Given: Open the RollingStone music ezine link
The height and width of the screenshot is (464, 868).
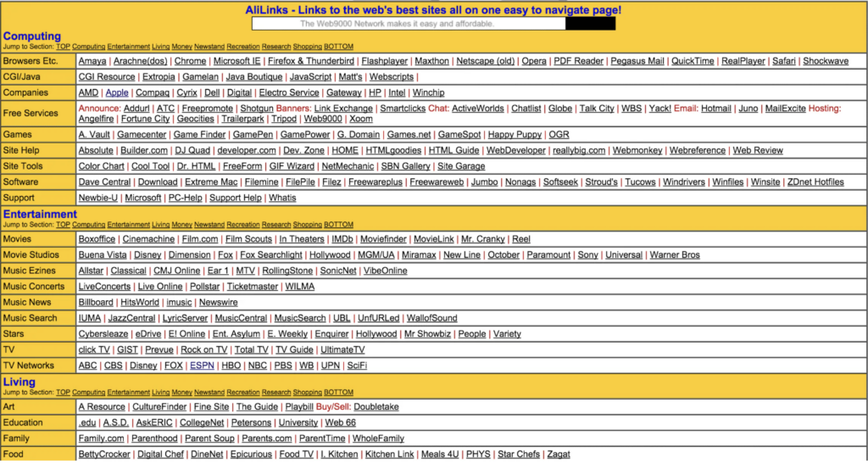Looking at the screenshot, I should click(287, 271).
